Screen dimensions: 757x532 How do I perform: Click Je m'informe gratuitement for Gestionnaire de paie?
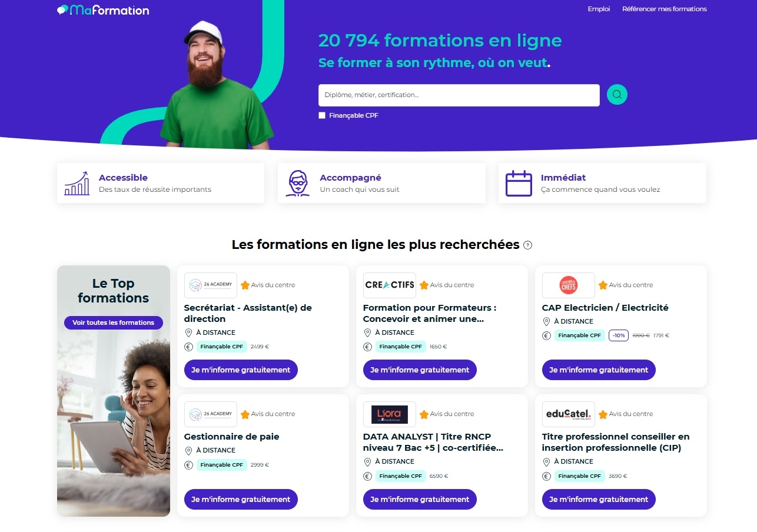click(x=241, y=499)
